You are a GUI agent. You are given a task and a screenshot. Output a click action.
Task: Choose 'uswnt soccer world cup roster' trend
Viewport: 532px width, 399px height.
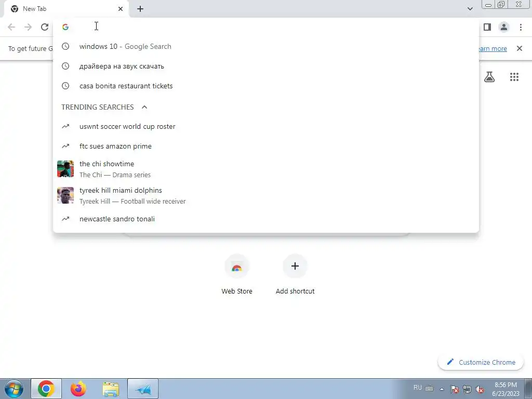pyautogui.click(x=266, y=126)
